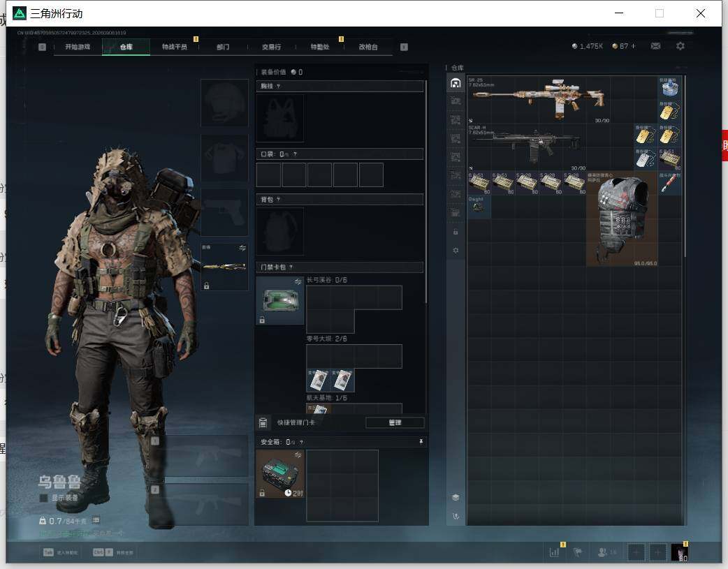Open the statistics bar chart icon
Screen dimensions: 728x569
(x=555, y=552)
